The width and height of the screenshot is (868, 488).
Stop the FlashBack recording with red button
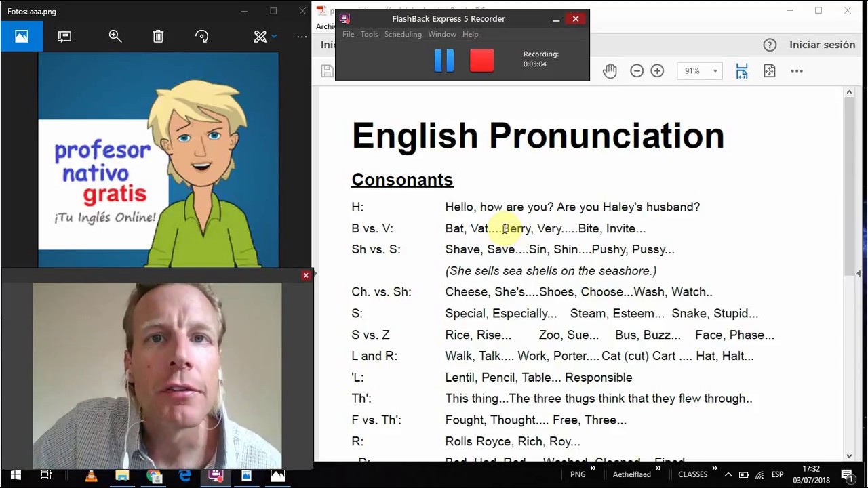tap(481, 60)
